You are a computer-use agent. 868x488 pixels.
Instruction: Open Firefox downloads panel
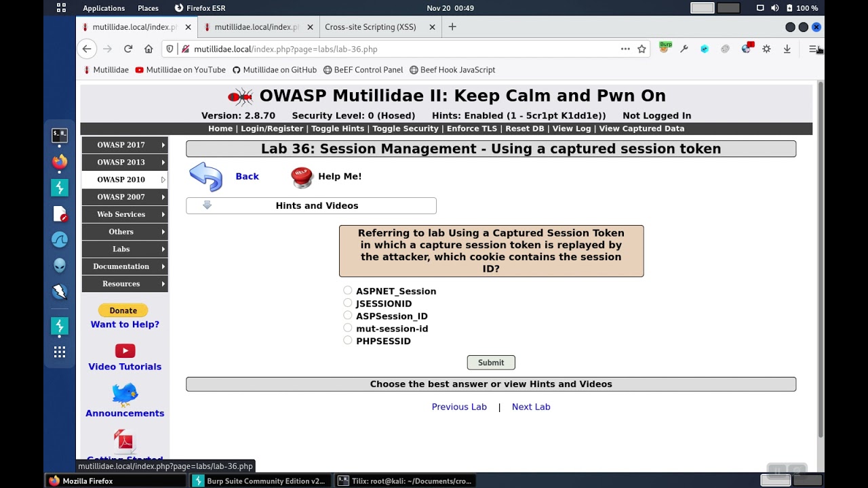point(787,49)
